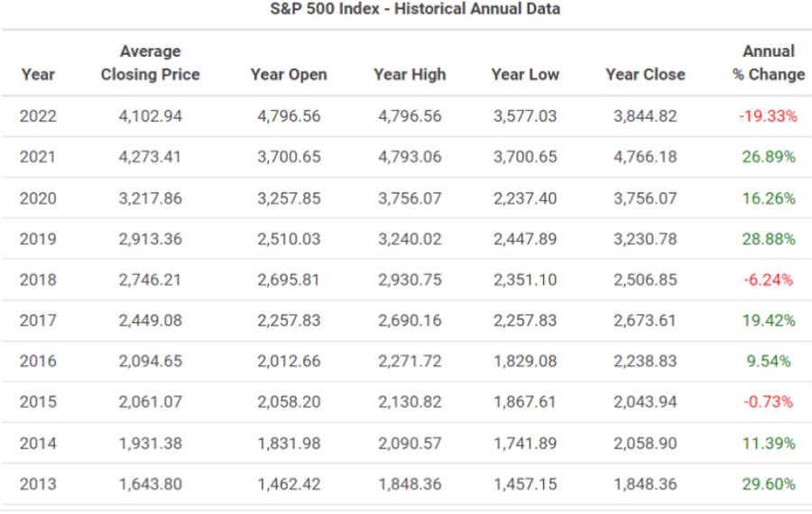
Task: Select the 2021 year cell
Action: pos(38,157)
